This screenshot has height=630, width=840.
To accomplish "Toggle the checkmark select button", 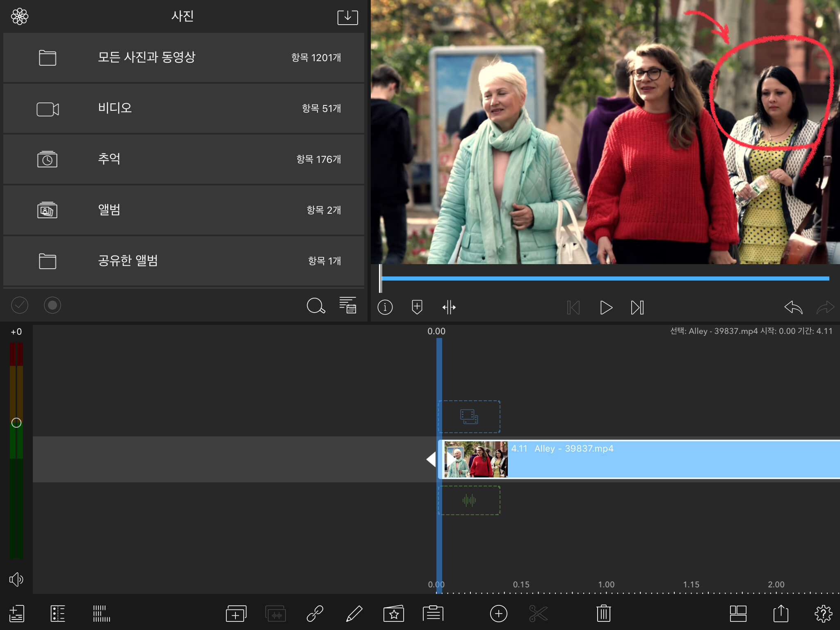I will (20, 305).
